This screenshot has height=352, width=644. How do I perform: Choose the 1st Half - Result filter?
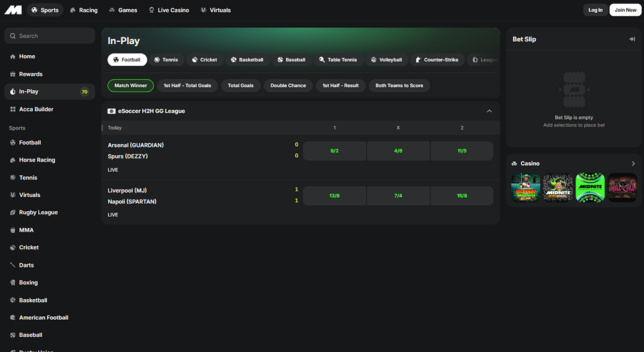(x=340, y=86)
